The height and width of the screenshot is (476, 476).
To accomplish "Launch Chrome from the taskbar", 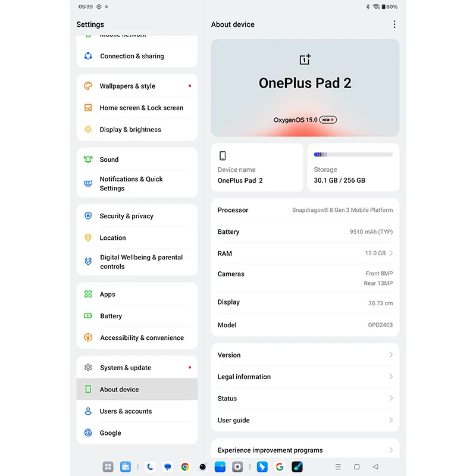I will (x=185, y=466).
